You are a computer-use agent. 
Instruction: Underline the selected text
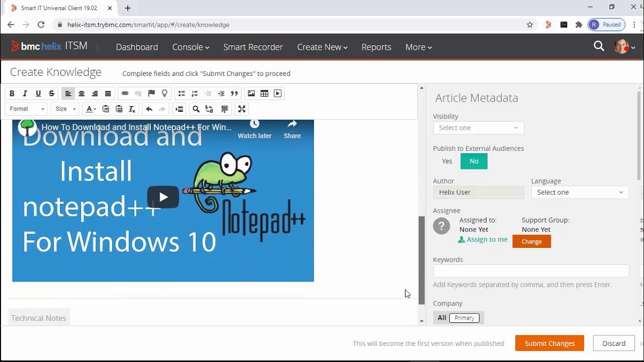pos(38,94)
